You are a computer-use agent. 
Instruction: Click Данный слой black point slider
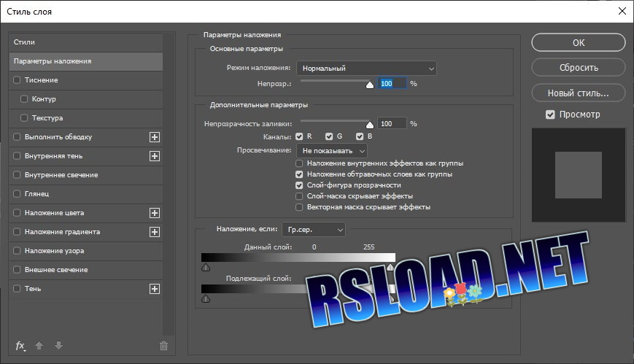[206, 267]
